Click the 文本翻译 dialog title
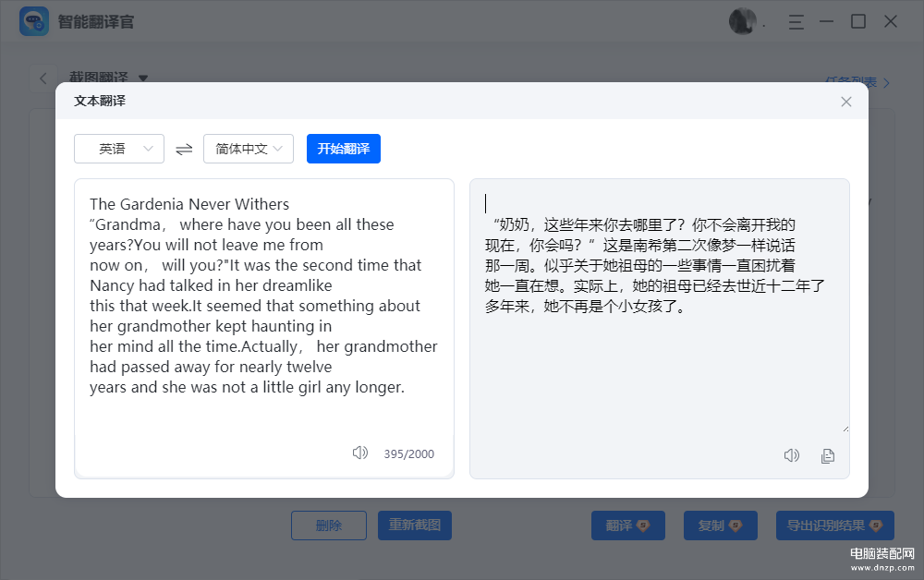924x580 pixels. point(100,101)
